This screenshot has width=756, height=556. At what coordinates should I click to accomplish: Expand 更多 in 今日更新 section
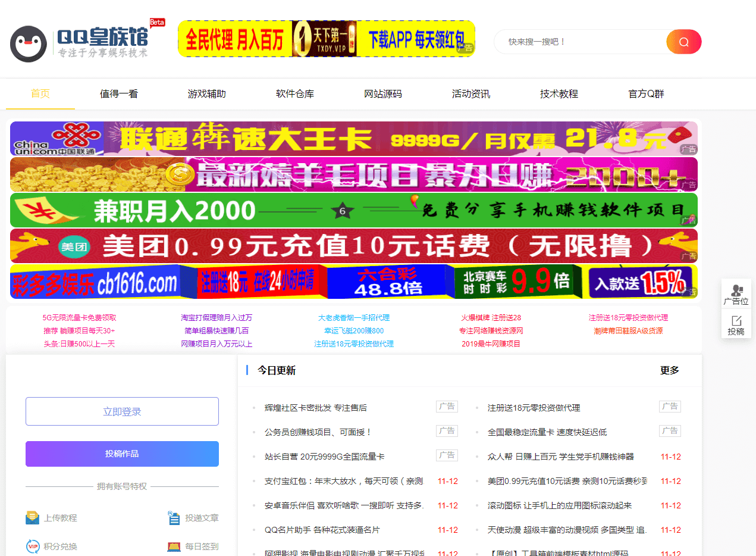pos(669,370)
